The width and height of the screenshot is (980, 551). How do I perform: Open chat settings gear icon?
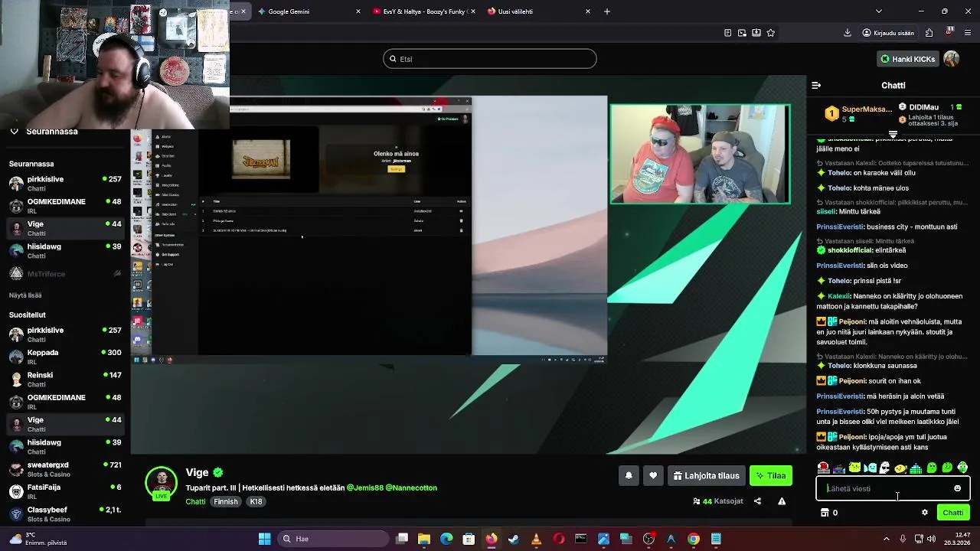[x=925, y=513]
